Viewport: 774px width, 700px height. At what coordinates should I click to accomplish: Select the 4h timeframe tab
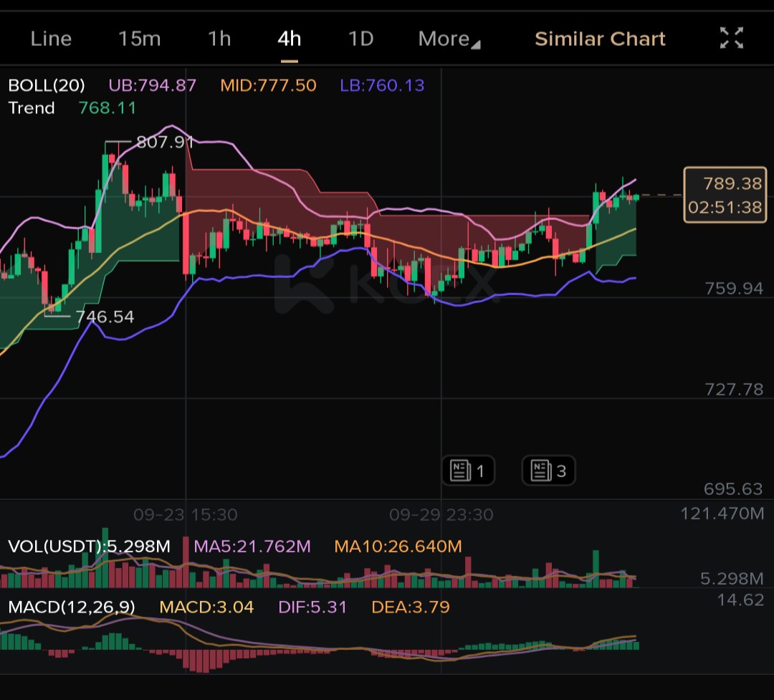290,39
